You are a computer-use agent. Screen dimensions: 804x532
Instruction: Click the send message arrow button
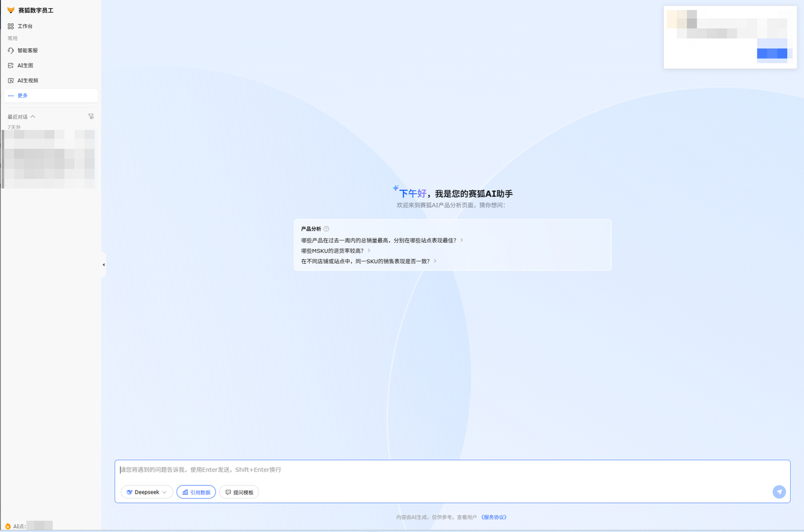[x=779, y=492]
